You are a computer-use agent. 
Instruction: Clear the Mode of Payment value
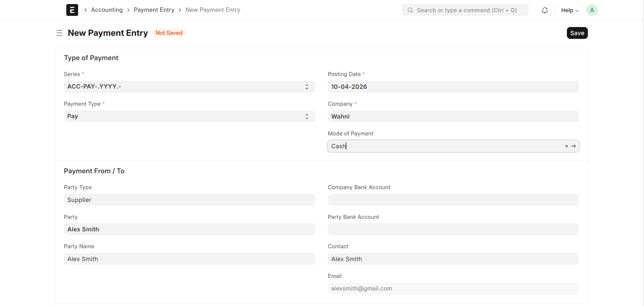point(567,146)
